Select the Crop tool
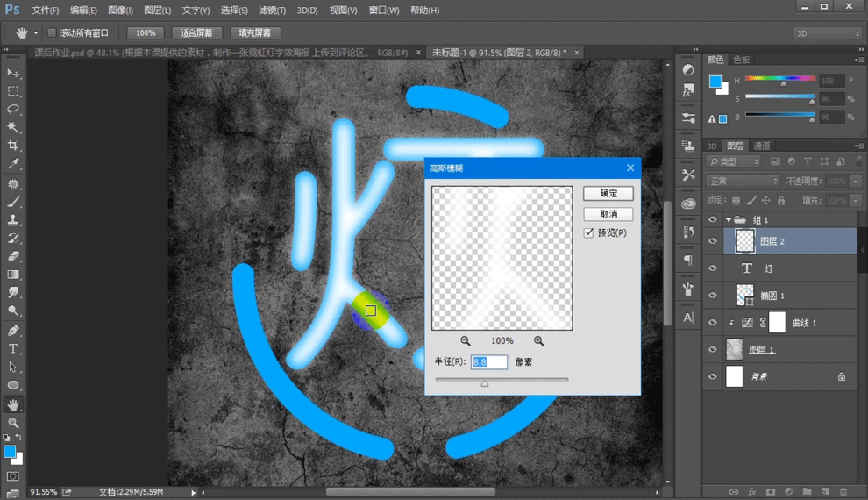The height and width of the screenshot is (500, 868). pos(13,146)
